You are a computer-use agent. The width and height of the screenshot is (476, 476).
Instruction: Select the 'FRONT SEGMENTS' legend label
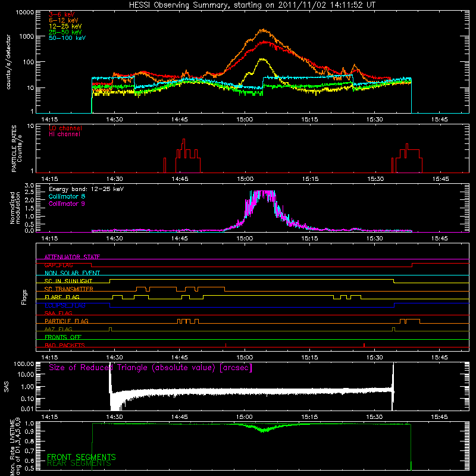(x=82, y=457)
